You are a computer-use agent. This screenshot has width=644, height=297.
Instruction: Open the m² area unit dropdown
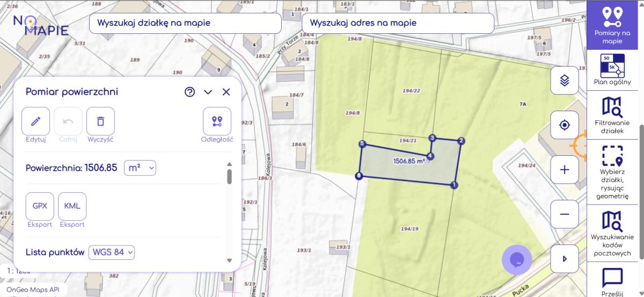(140, 168)
